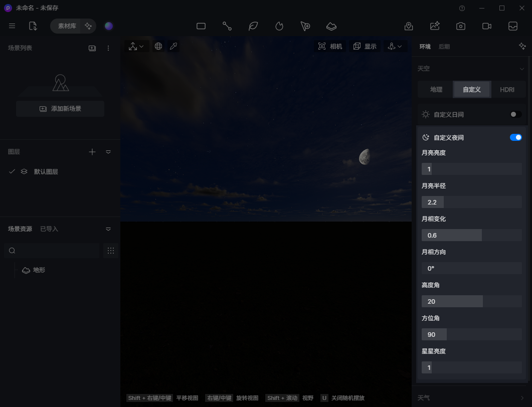Click the AI image enhance icon

(435, 26)
